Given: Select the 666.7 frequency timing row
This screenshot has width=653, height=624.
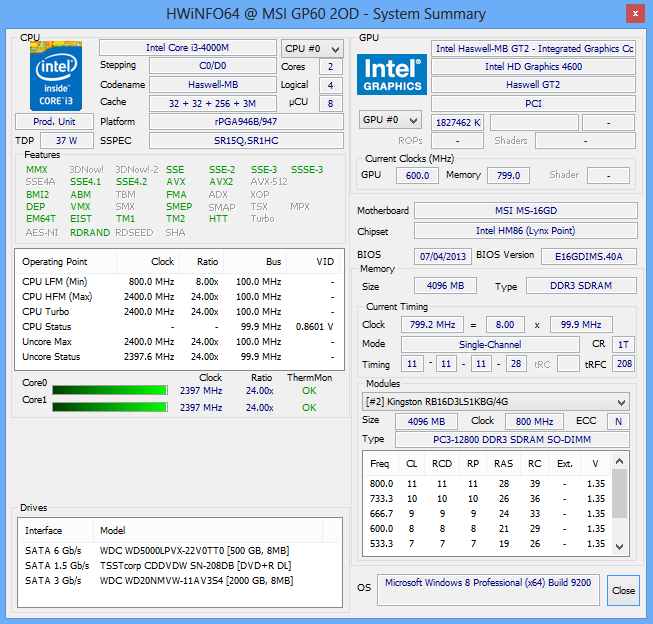Looking at the screenshot, I should click(487, 514).
